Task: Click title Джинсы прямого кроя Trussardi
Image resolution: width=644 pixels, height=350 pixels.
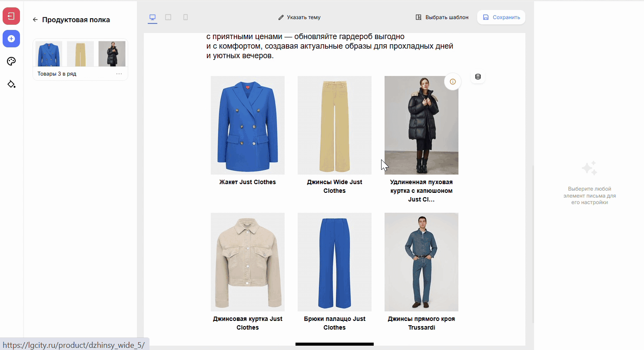Action: click(422, 323)
